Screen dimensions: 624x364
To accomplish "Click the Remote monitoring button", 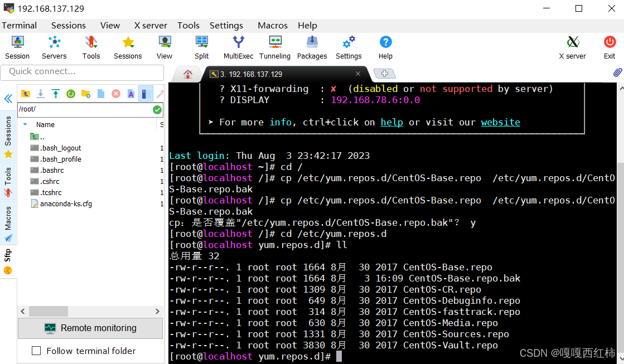I will pos(90,328).
